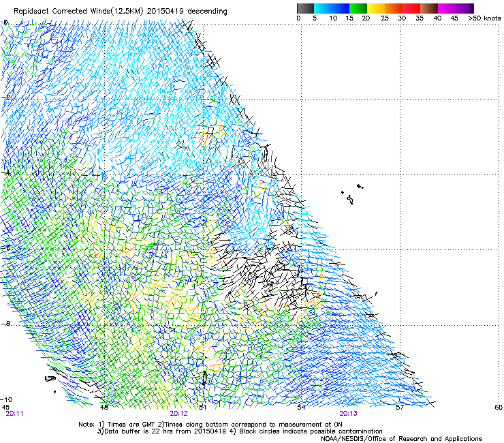Click the 'Rapidscat Corrected Winds(12.5KM)' title text
504x443 pixels.
(78, 12)
